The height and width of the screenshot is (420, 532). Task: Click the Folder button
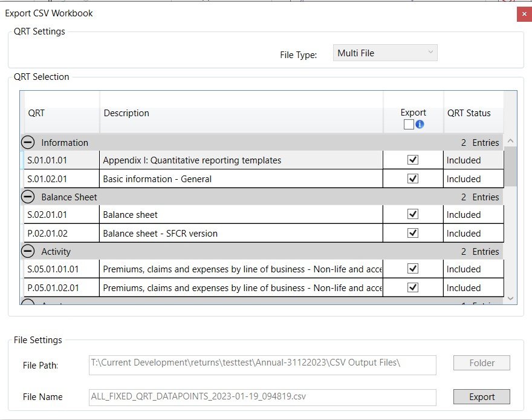tap(482, 363)
